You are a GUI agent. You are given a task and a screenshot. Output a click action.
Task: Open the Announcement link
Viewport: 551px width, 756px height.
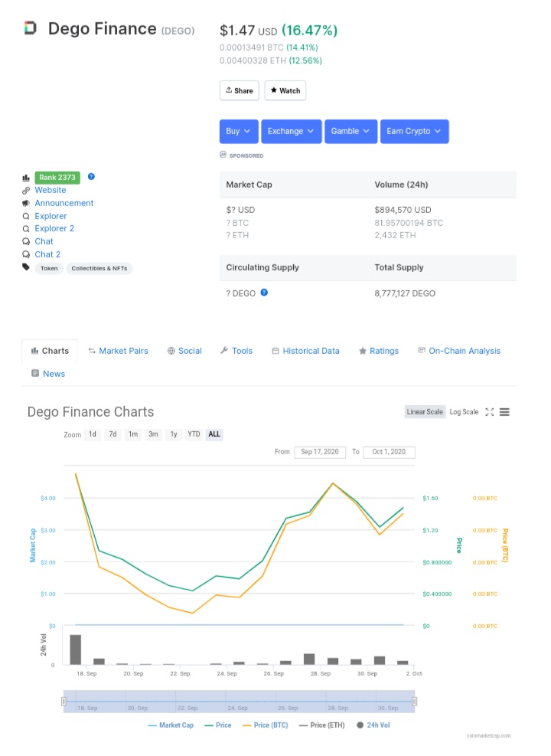pos(64,203)
